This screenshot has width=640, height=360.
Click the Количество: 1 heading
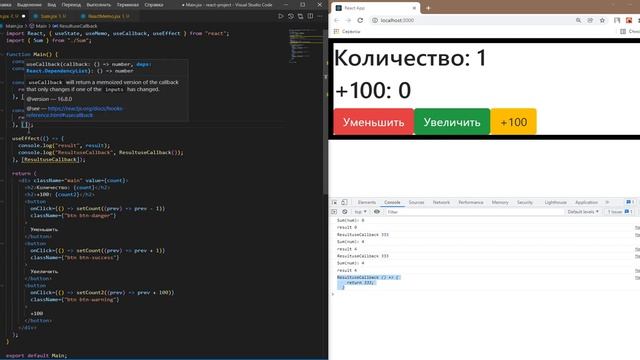[411, 58]
